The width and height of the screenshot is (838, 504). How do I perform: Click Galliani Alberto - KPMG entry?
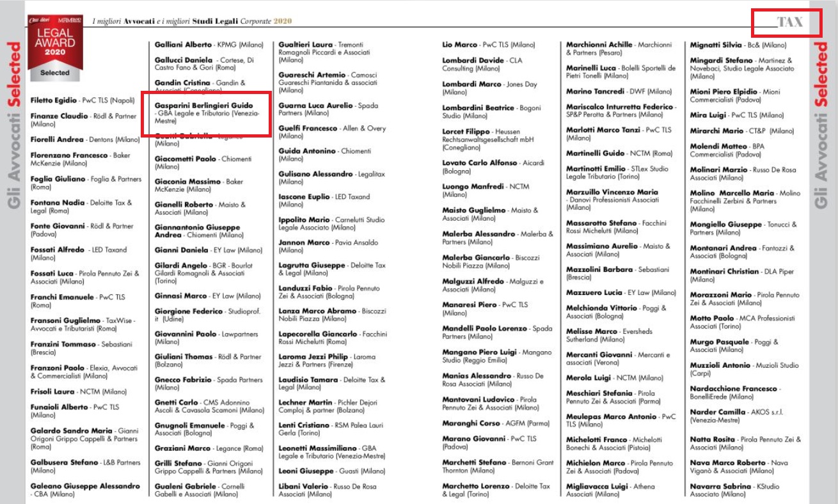(x=208, y=45)
